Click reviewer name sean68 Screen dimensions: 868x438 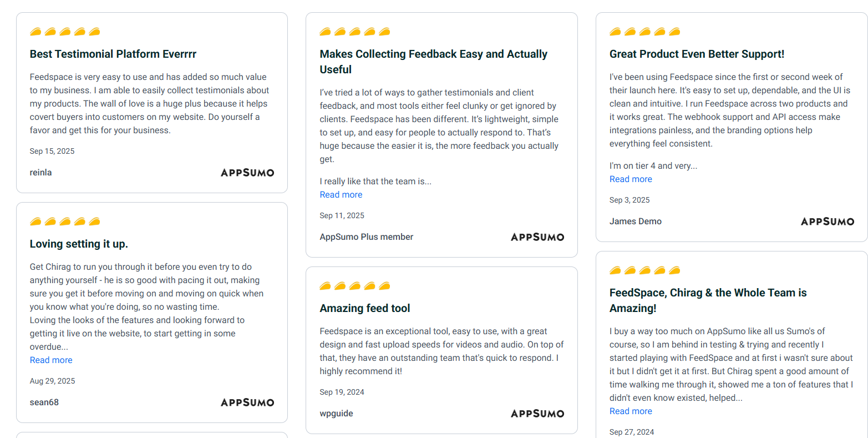point(44,402)
